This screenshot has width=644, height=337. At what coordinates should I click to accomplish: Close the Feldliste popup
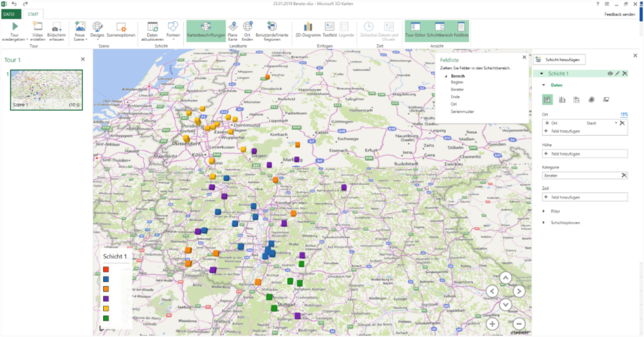(x=524, y=58)
